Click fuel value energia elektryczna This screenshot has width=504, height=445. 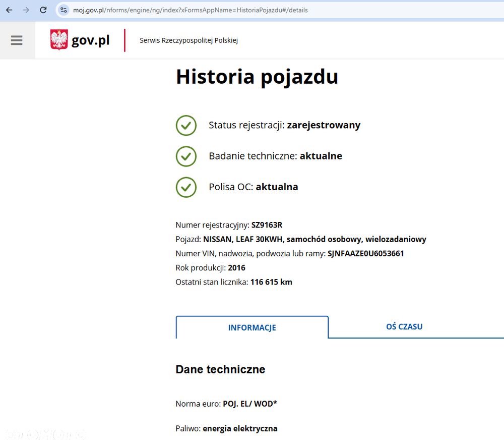pyautogui.click(x=240, y=428)
